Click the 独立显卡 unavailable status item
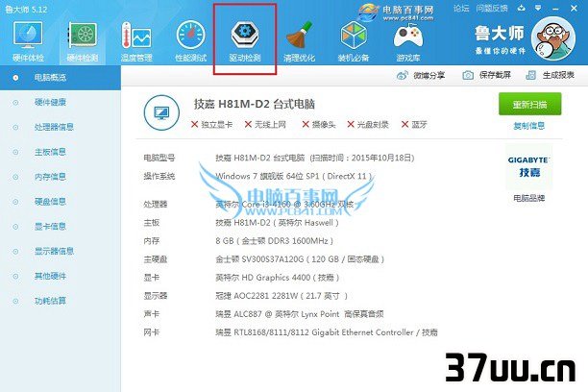The image size is (588, 392). tap(211, 125)
